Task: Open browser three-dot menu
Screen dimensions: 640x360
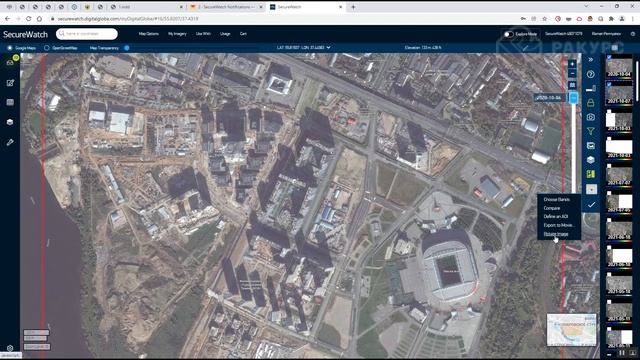Action: (633, 19)
